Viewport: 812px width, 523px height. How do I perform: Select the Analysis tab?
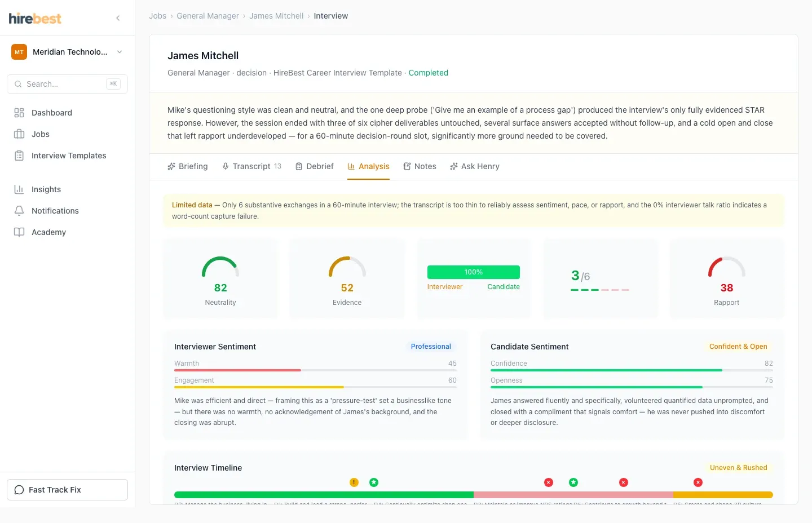pos(368,166)
